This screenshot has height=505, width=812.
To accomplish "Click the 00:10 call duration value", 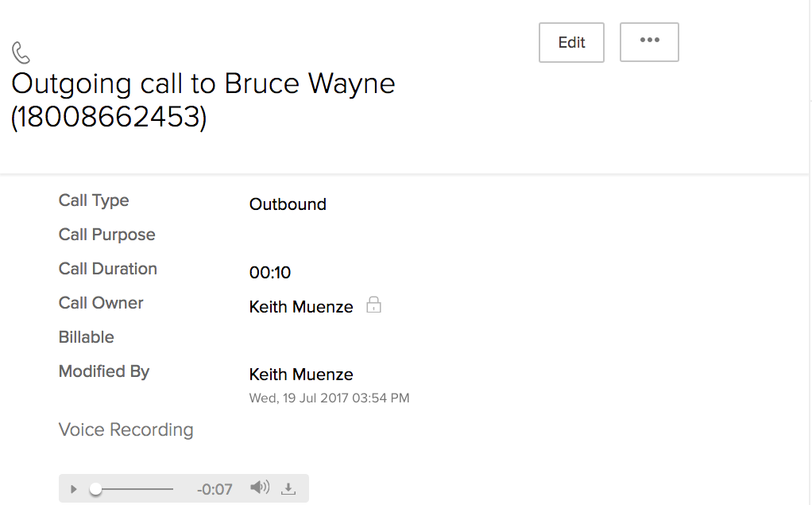I will coord(270,273).
